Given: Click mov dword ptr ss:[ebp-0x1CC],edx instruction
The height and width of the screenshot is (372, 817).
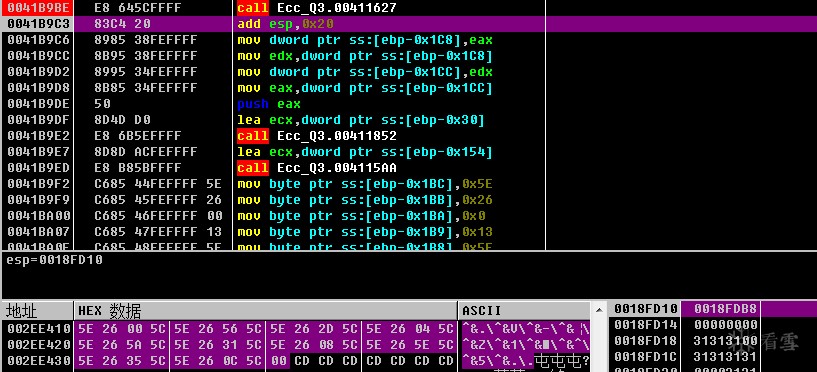Looking at the screenshot, I should [365, 72].
